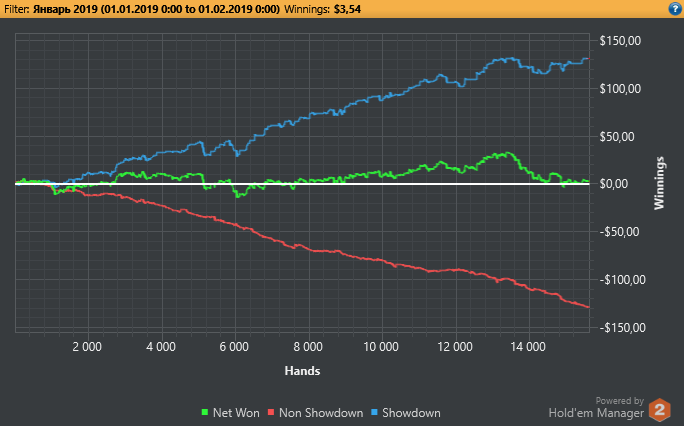
Task: Click the Showdown legend label
Action: [x=411, y=413]
